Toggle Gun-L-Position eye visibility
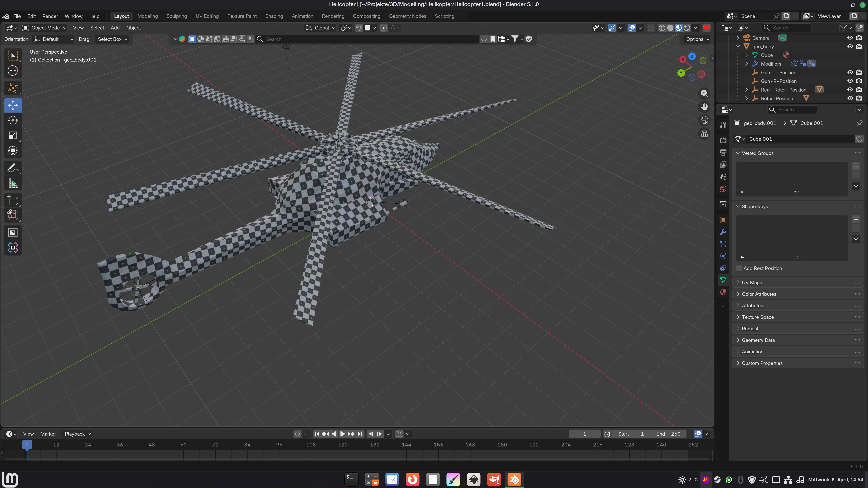Image resolution: width=868 pixels, height=488 pixels. 850,72
